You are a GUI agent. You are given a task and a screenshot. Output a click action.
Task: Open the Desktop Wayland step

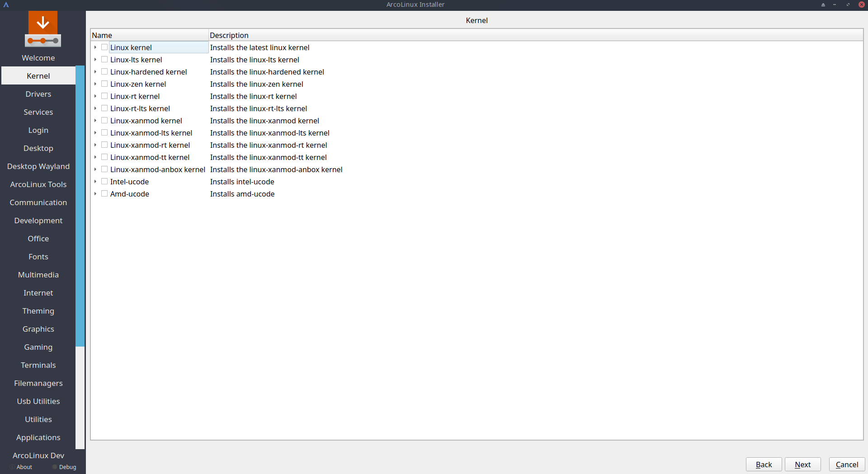tap(38, 166)
